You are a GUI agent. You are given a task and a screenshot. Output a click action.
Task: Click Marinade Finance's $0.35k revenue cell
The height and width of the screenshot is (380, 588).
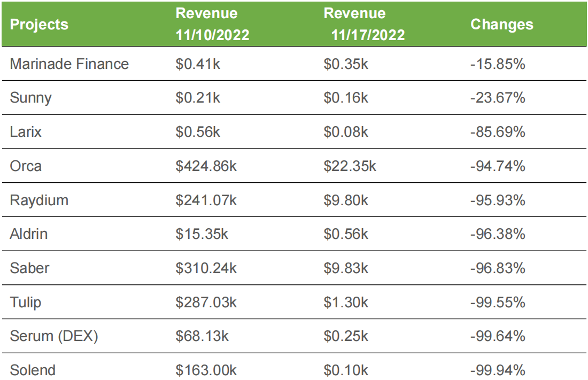(x=346, y=64)
